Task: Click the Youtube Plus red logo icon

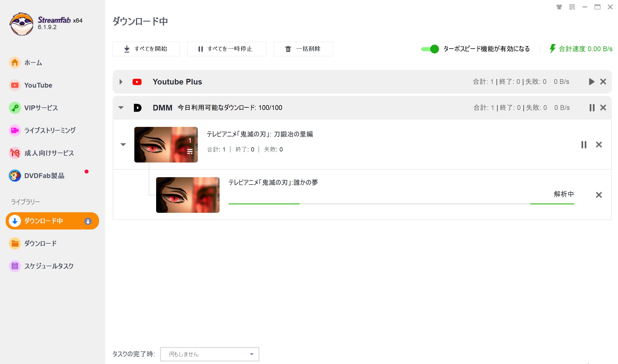Action: point(137,82)
